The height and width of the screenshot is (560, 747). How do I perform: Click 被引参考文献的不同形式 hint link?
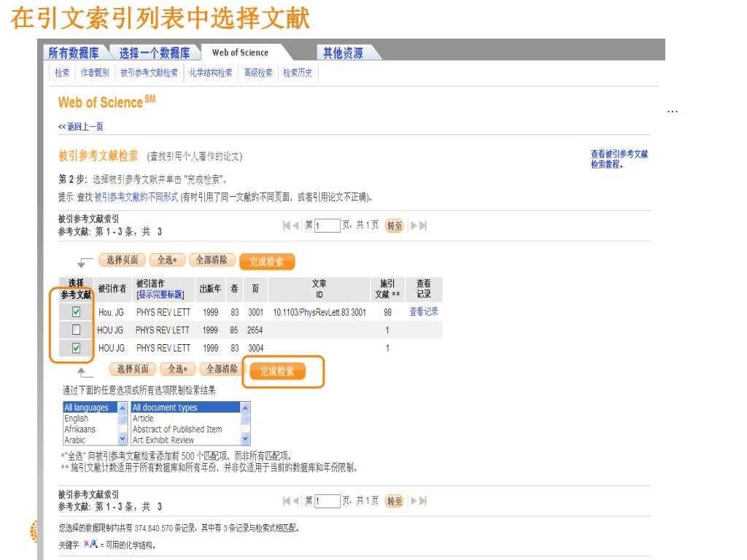136,197
